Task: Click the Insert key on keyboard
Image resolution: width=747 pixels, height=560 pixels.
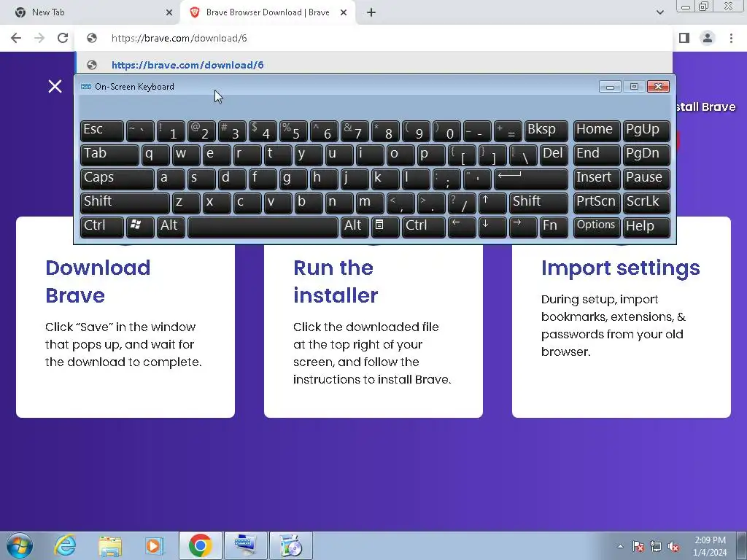Action: (x=596, y=179)
